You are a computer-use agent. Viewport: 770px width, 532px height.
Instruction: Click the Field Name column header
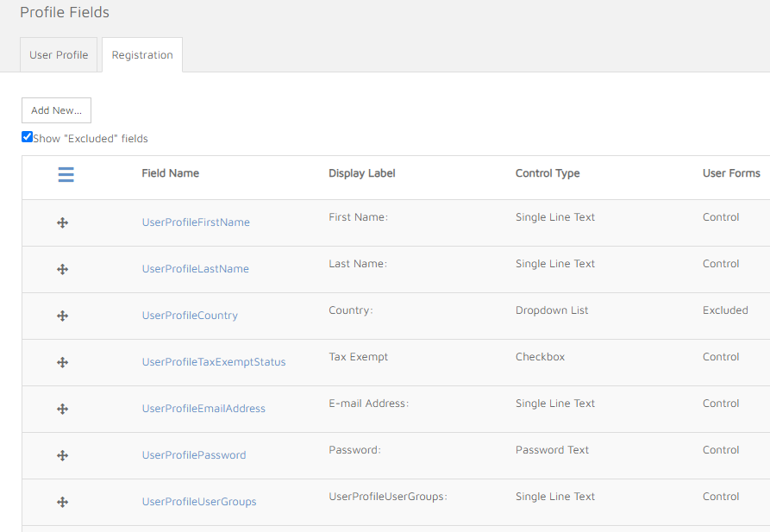171,173
